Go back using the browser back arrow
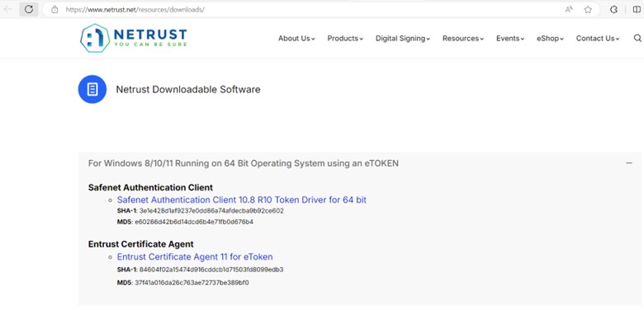 7,9
